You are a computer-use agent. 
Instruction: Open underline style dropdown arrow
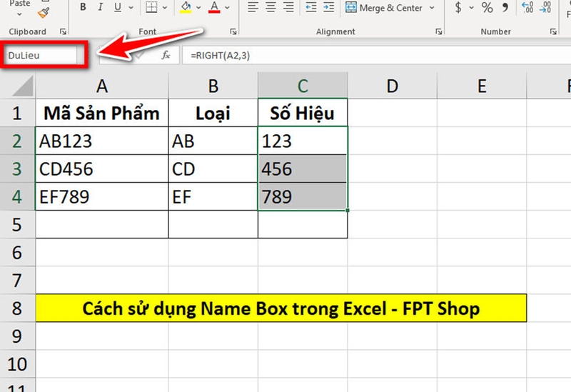131,7
